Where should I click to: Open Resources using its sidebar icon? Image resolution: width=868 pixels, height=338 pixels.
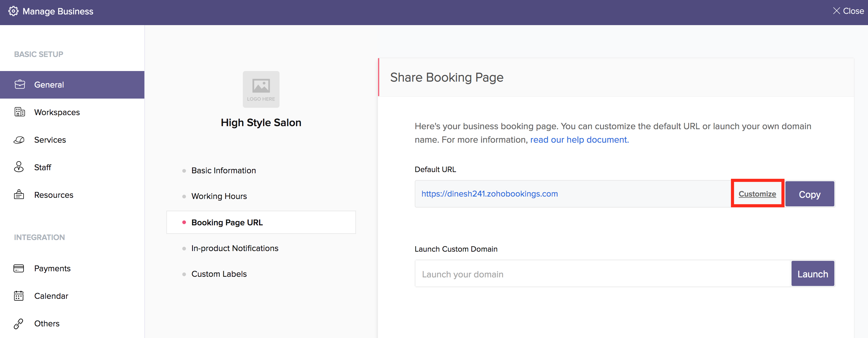coord(19,195)
